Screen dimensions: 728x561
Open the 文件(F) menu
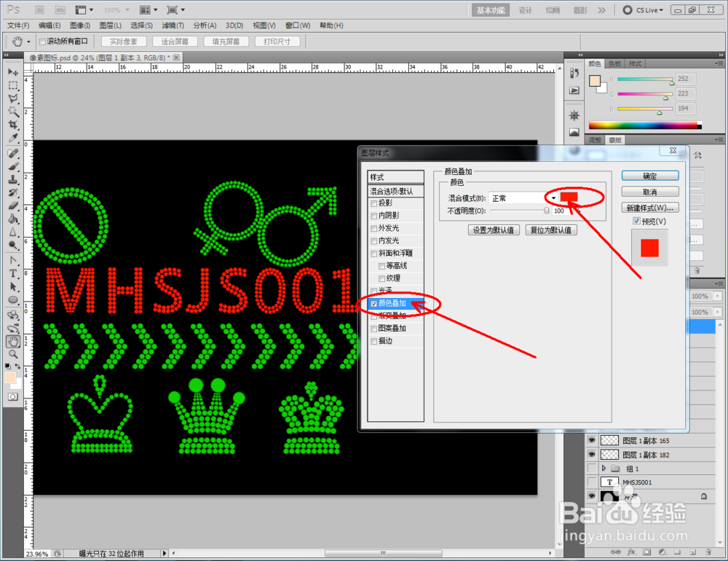pos(18,25)
